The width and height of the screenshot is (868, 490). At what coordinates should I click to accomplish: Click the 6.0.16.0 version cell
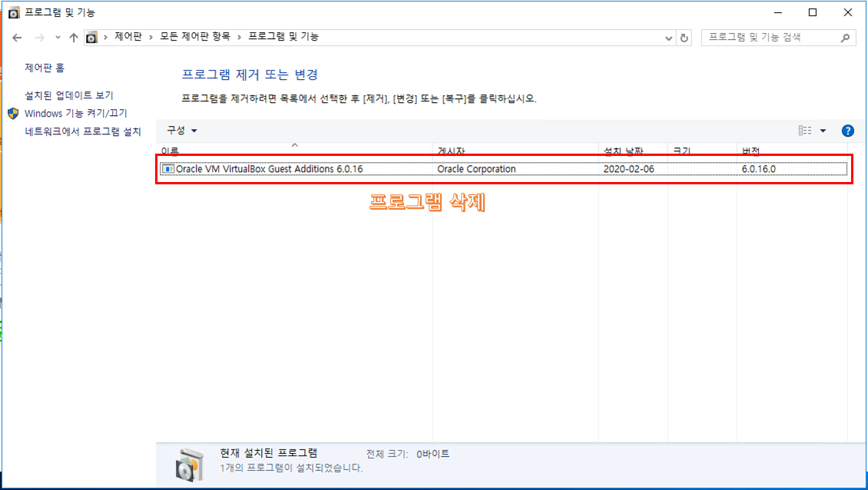pyautogui.click(x=758, y=169)
